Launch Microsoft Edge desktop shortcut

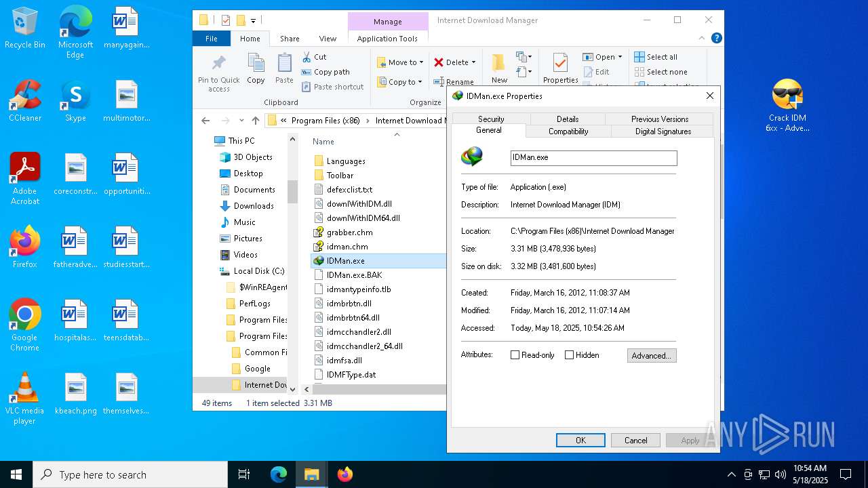[75, 33]
